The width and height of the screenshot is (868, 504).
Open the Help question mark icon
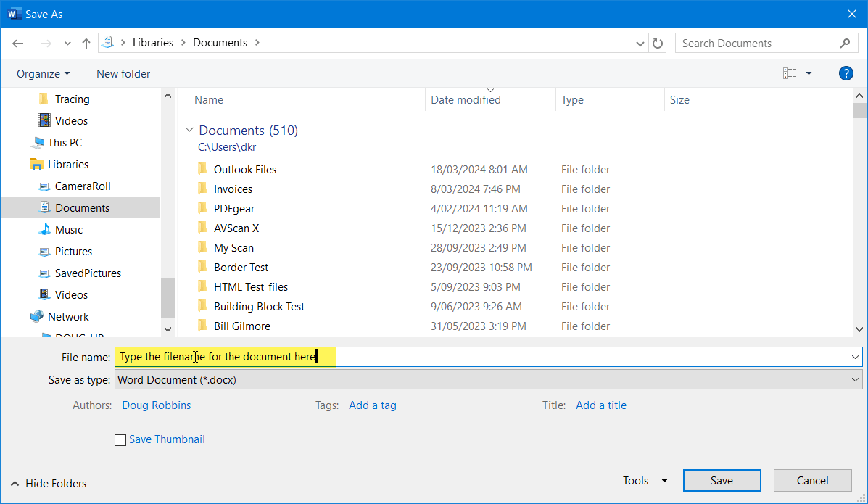click(x=846, y=73)
